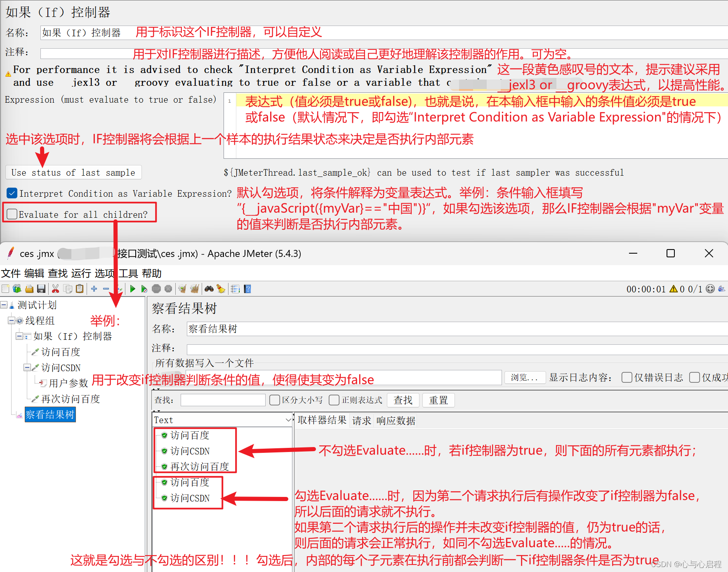Click Use status of last sample button

tap(73, 172)
